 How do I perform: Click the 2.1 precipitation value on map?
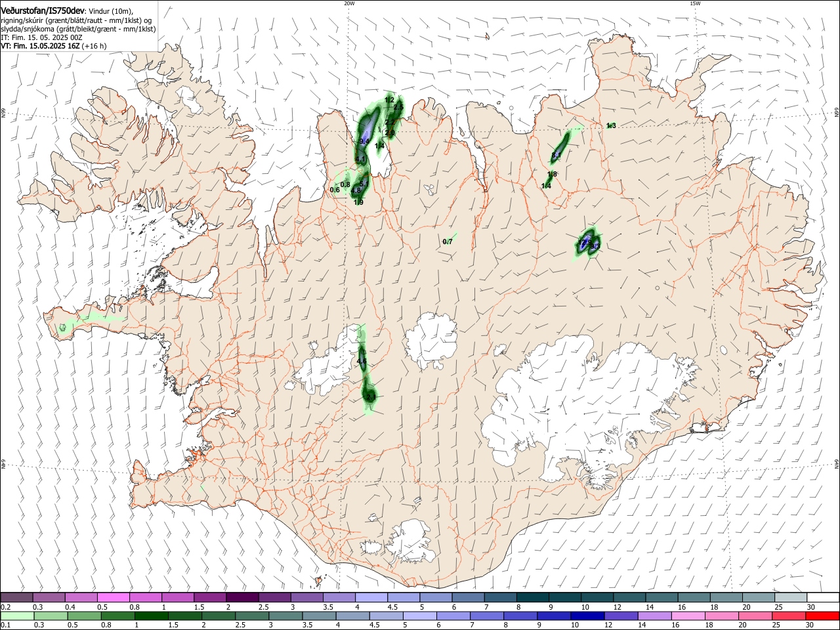(371, 397)
